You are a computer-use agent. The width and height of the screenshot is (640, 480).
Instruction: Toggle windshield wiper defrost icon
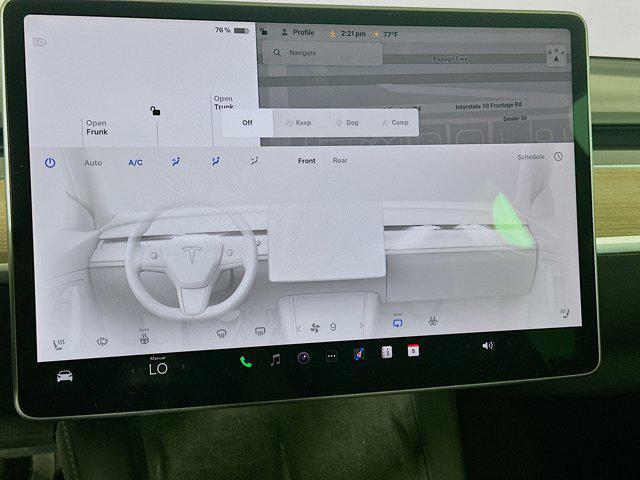click(x=102, y=341)
